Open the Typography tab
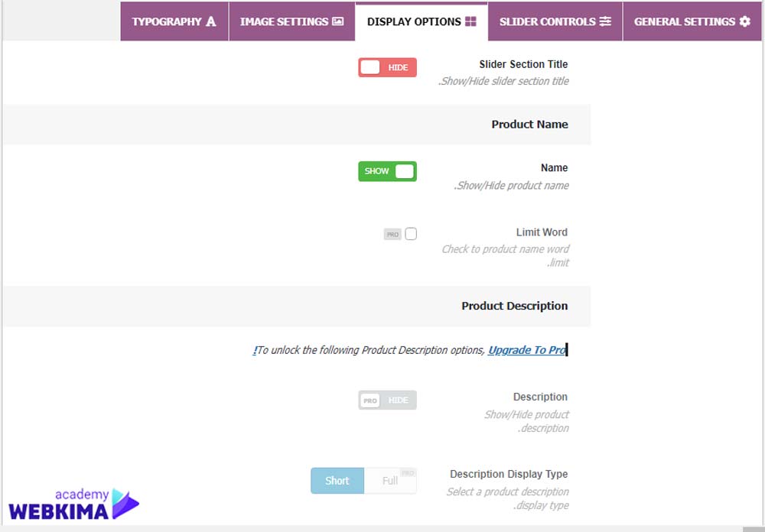The image size is (765, 532). [174, 21]
